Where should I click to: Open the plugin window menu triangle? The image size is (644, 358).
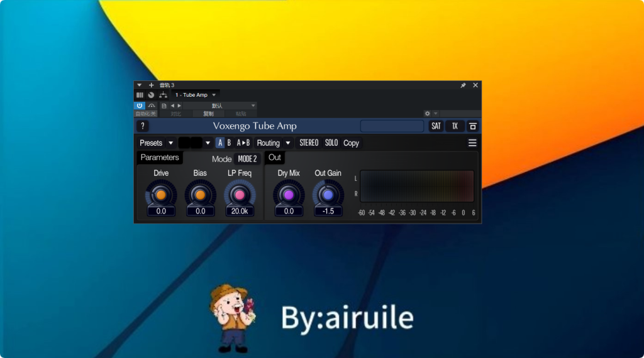(x=139, y=85)
